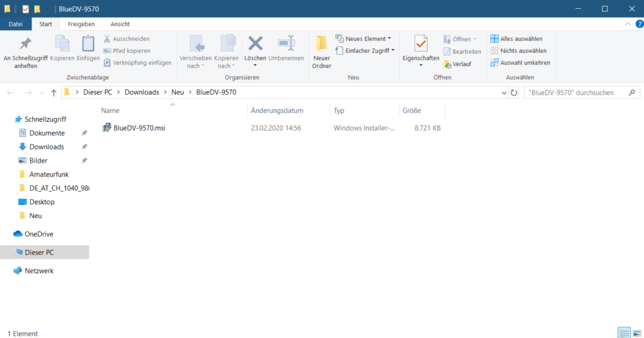Switch to large icons view in status bar
Screen dimensions: 644x338
point(637,333)
